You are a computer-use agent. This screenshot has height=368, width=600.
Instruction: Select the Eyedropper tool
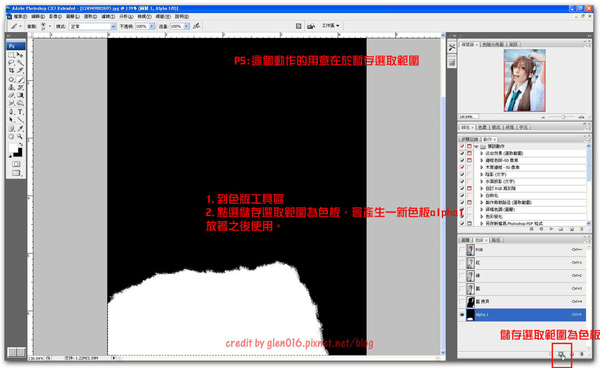(20, 129)
